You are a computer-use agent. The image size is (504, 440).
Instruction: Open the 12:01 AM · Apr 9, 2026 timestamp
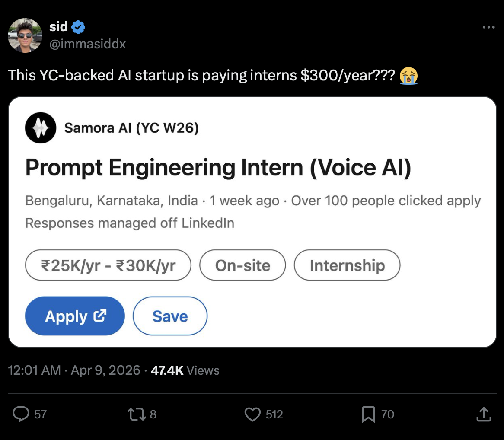point(74,370)
